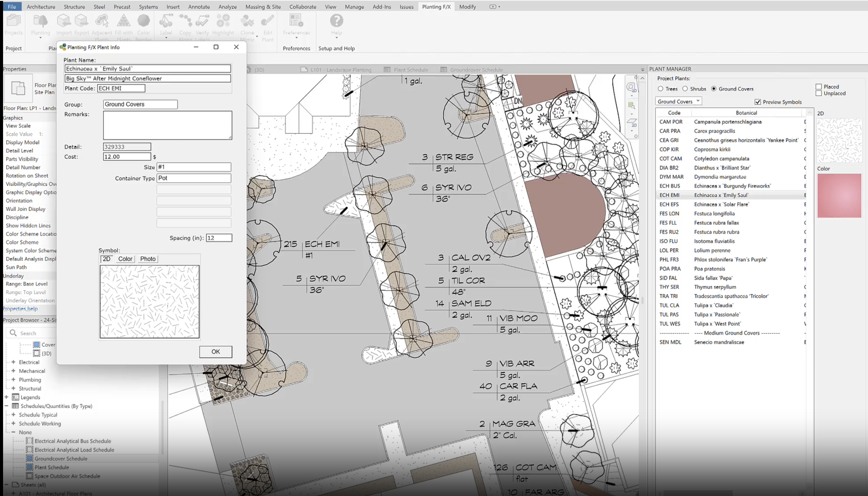
Task: Open the Massing & Site tab
Action: pos(263,6)
